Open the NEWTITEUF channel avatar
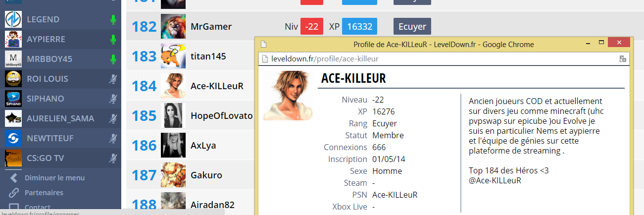Image resolution: width=644 pixels, height=215 pixels. click(13, 138)
